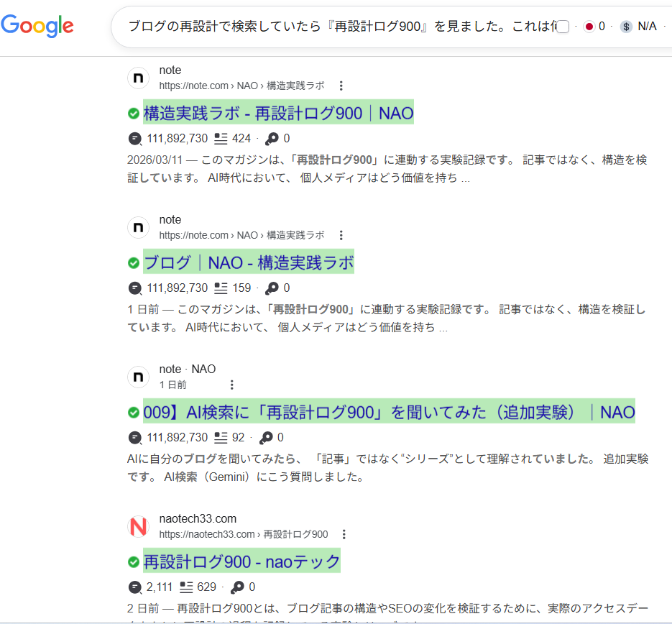672x624 pixels.
Task: Open 'ブログ｜NAO - 構造実践ラボ' result link
Action: click(249, 263)
